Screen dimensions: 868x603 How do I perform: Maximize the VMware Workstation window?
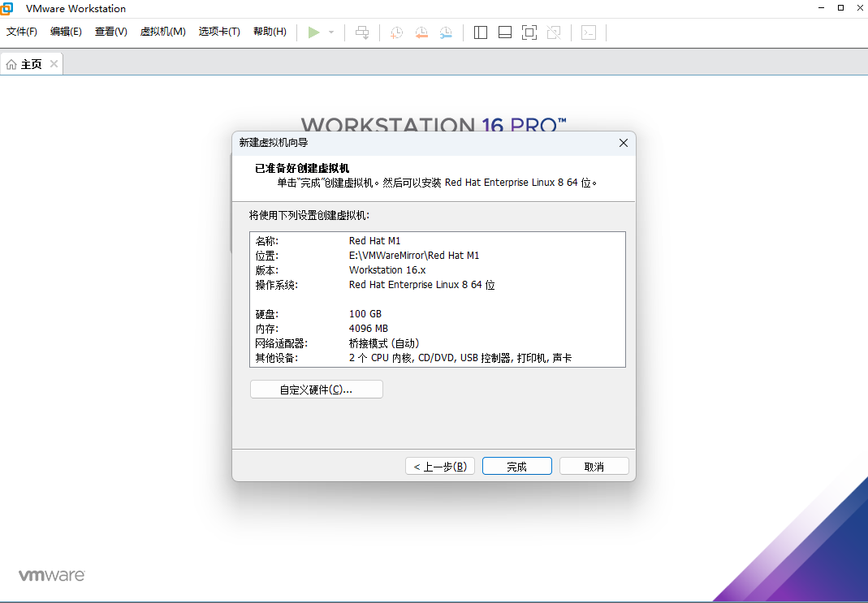840,8
